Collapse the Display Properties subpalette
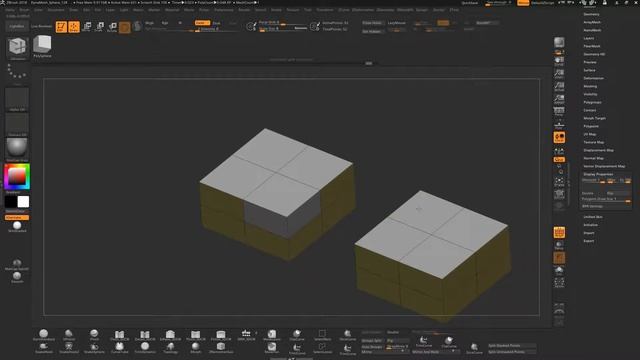This screenshot has width=640, height=360. point(598,174)
